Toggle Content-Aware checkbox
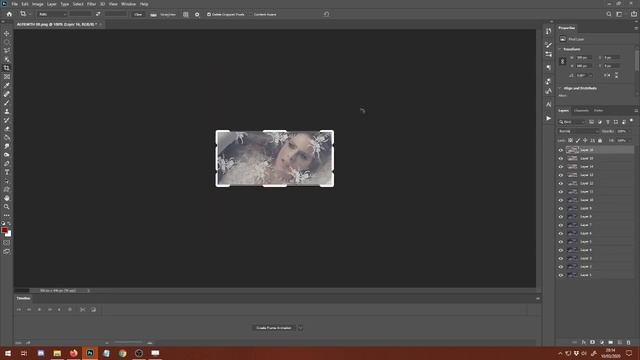The image size is (640, 360). click(251, 14)
